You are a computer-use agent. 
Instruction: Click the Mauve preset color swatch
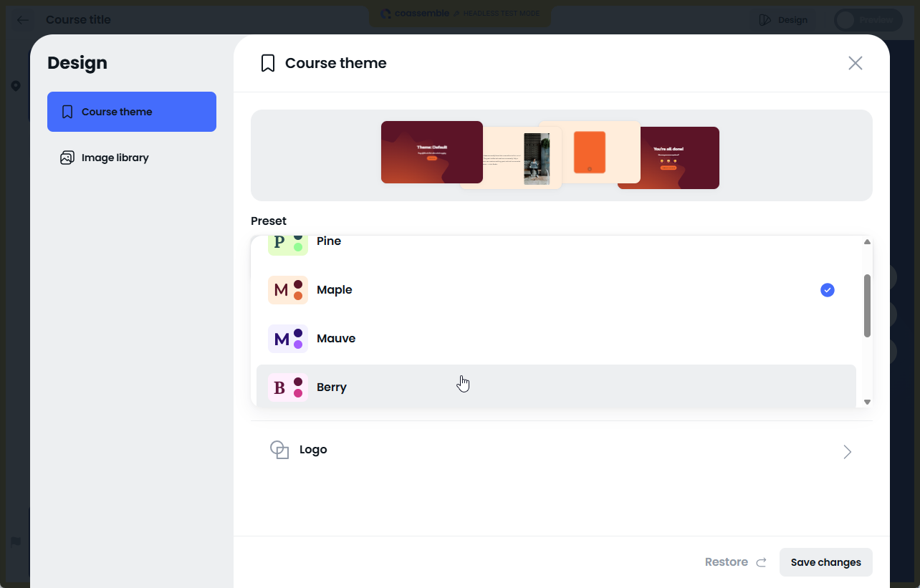tap(288, 339)
